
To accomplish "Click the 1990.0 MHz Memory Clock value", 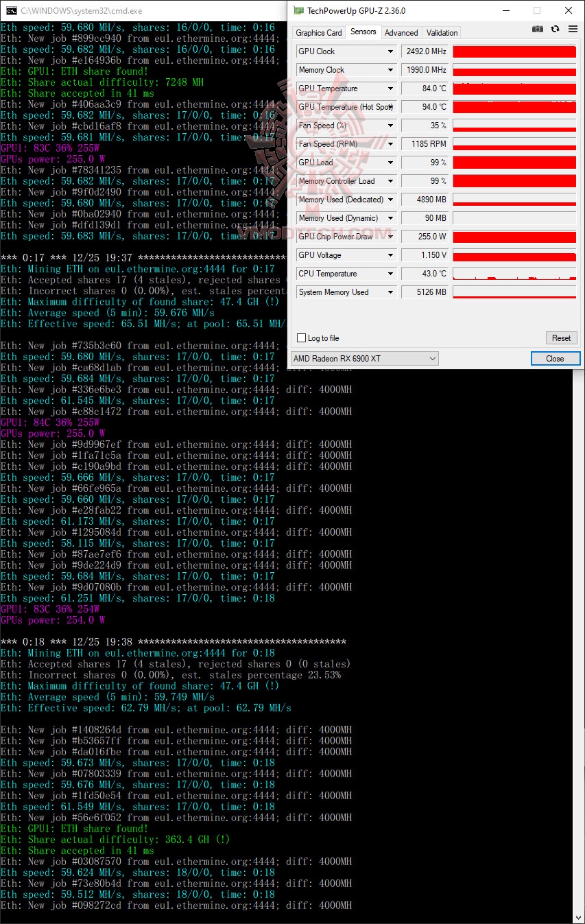I will [x=425, y=70].
